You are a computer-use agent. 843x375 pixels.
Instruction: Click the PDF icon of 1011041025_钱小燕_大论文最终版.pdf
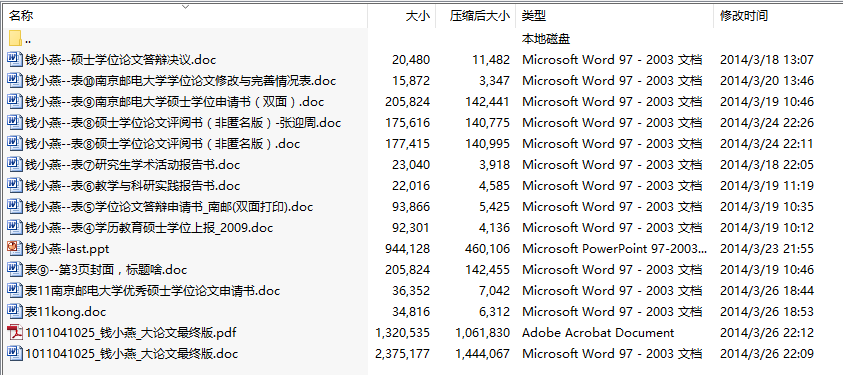click(15, 332)
